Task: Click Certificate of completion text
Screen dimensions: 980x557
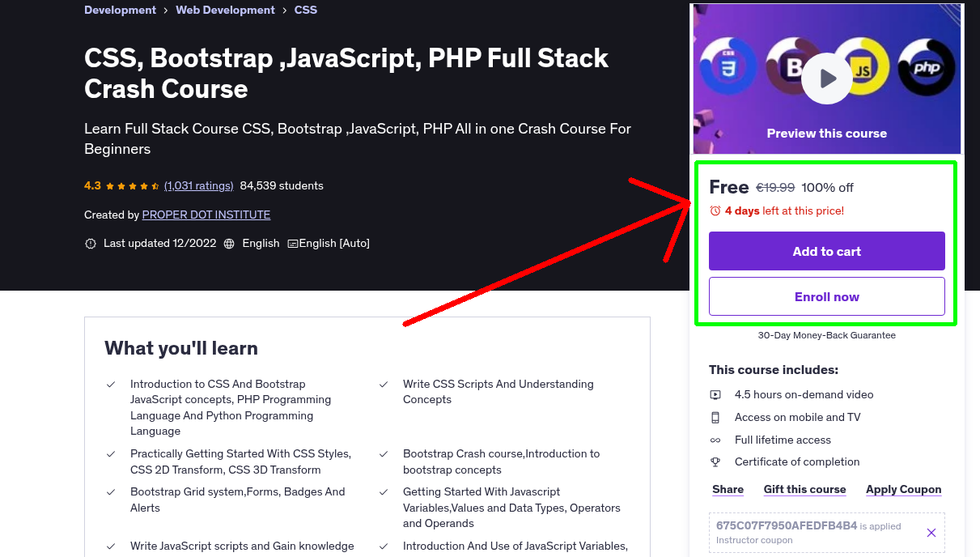Action: pos(797,462)
